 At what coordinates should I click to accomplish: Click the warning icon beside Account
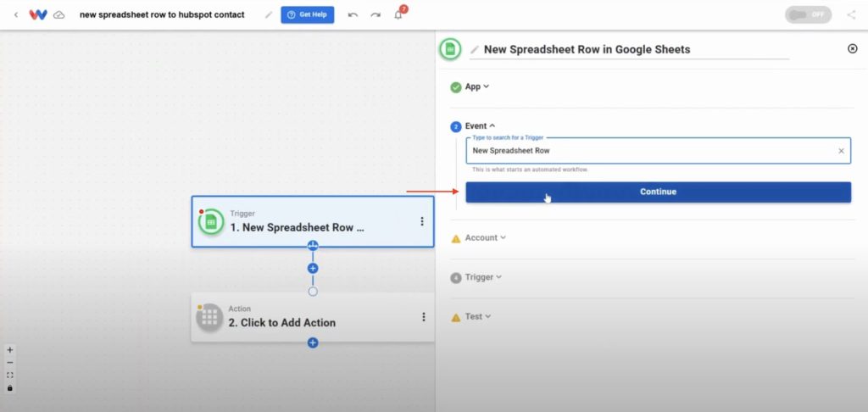click(x=455, y=239)
